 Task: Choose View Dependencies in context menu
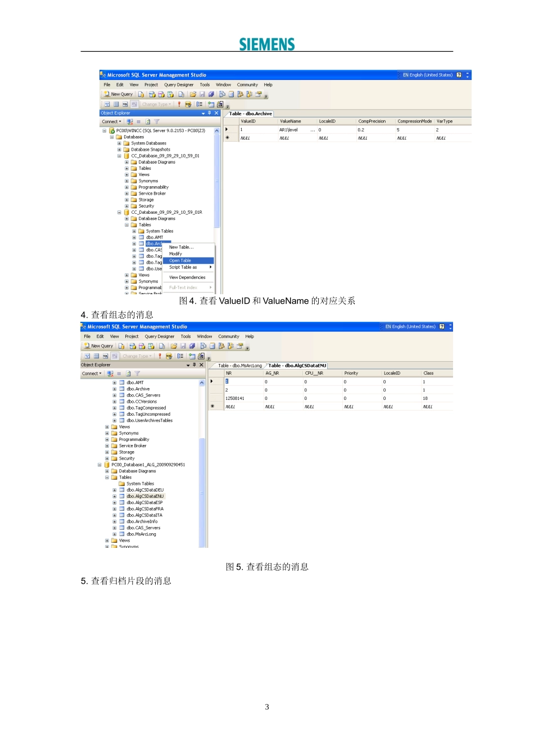click(188, 277)
